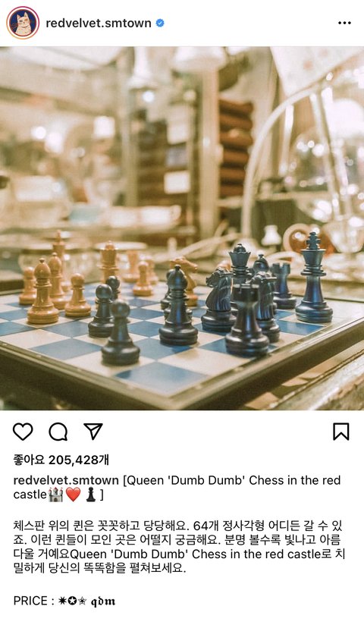Open redvelvet.smtown username in the header
Viewport: 364px width, 622px height.
pyautogui.click(x=99, y=23)
